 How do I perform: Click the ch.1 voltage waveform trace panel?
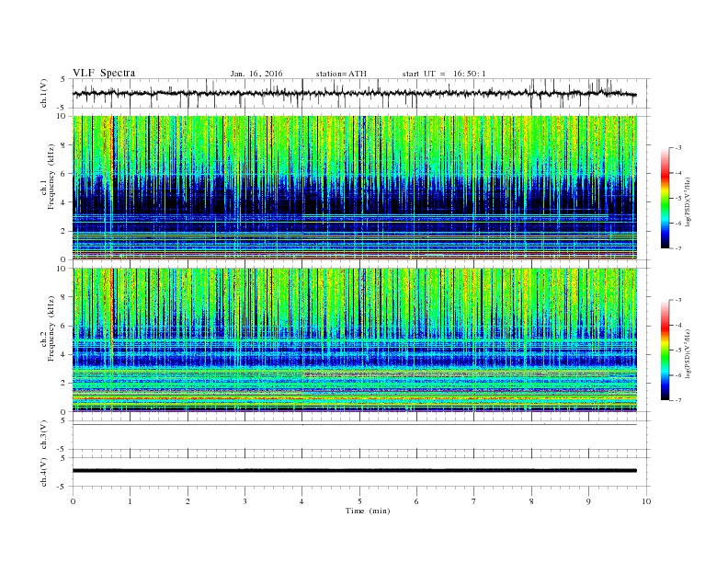pyautogui.click(x=361, y=93)
